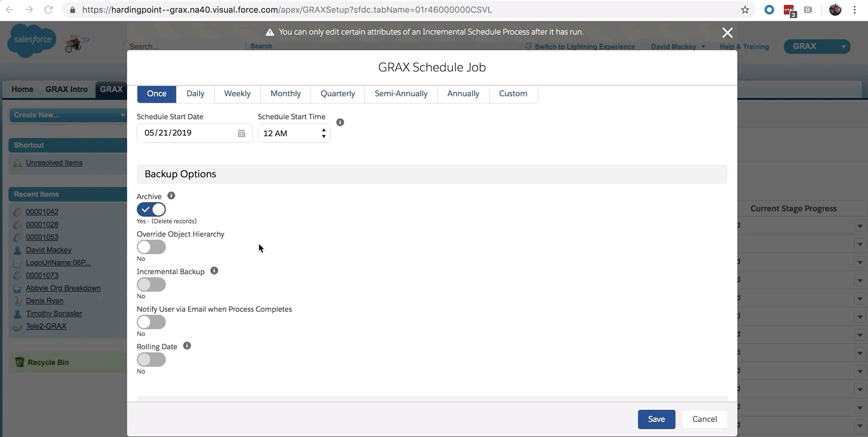Open recent item 00001053
The height and width of the screenshot is (437, 868).
(42, 237)
